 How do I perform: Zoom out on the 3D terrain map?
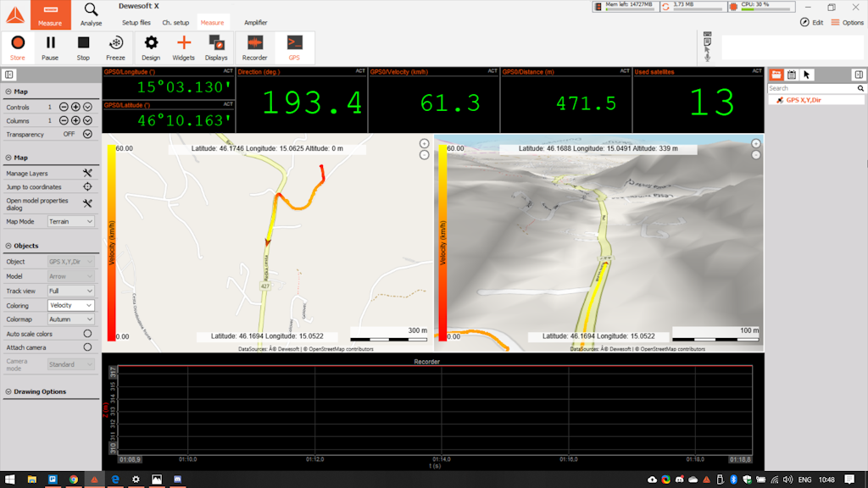[x=756, y=156]
